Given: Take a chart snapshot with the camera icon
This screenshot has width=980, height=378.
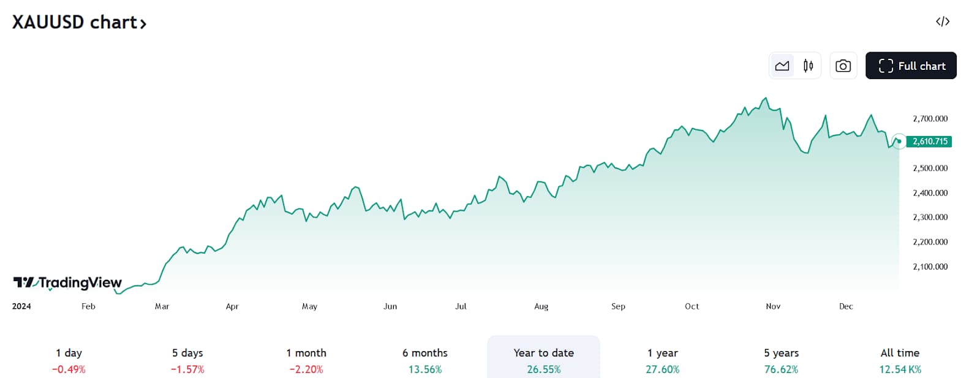Looking at the screenshot, I should 843,66.
